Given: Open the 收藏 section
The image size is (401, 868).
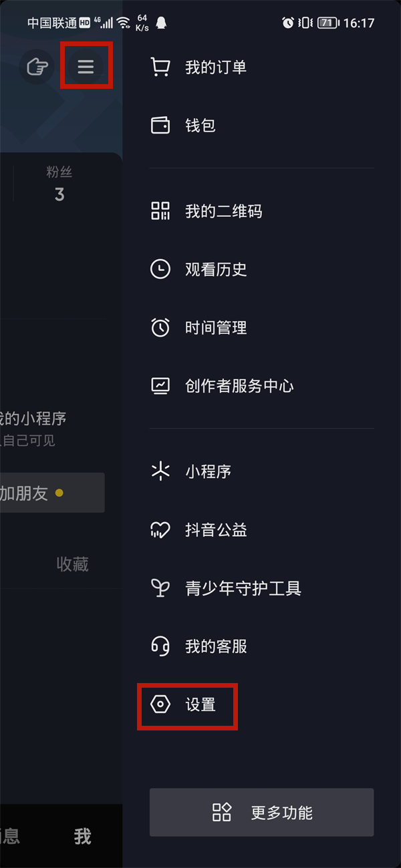Looking at the screenshot, I should pyautogui.click(x=73, y=564).
